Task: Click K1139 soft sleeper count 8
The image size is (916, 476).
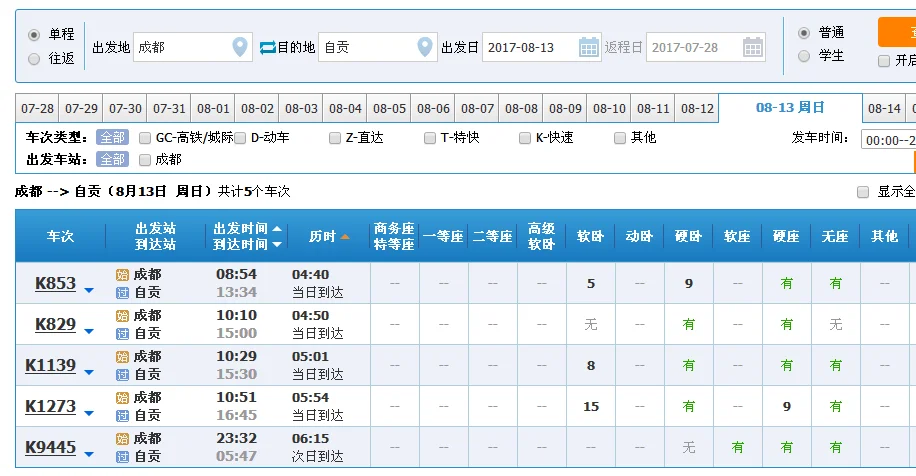Action: tap(591, 365)
